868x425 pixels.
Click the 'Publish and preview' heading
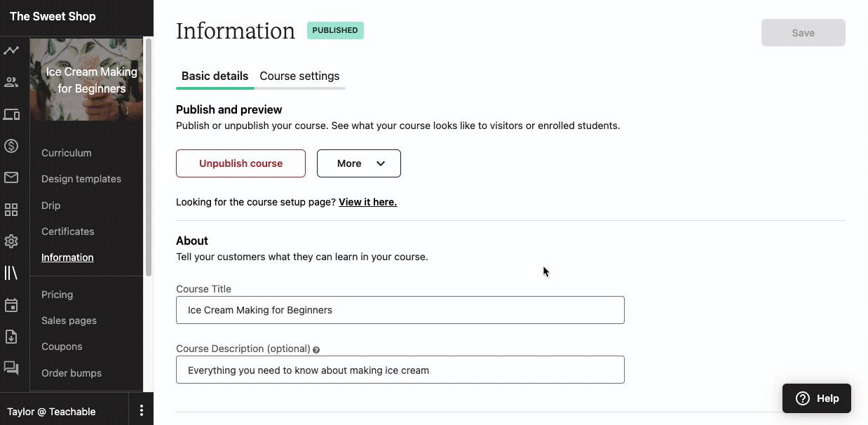point(229,109)
